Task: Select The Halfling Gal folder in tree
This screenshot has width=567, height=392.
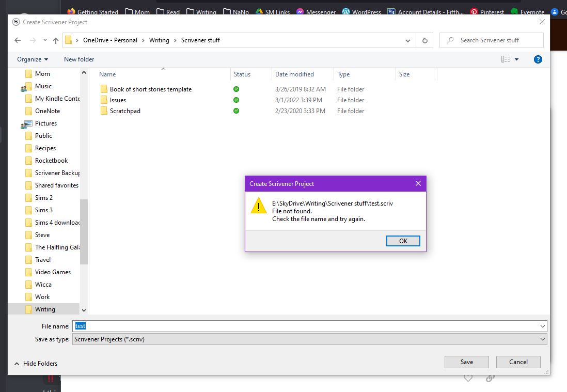Action: (x=57, y=247)
